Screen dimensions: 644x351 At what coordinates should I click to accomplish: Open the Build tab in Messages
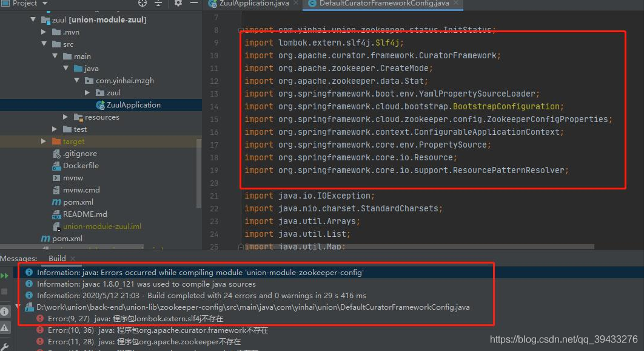click(x=57, y=258)
